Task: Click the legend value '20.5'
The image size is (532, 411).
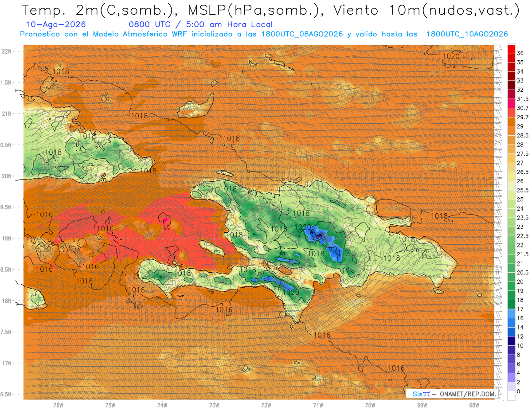Action: click(x=522, y=273)
